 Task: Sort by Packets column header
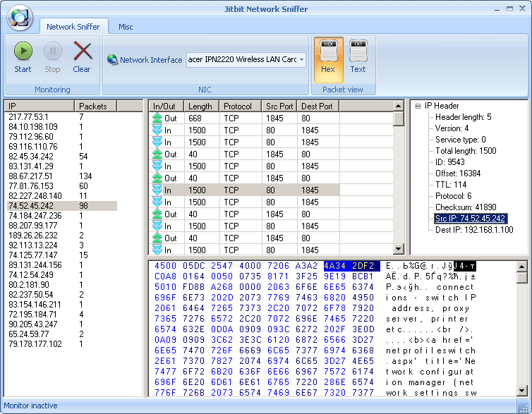pos(95,106)
